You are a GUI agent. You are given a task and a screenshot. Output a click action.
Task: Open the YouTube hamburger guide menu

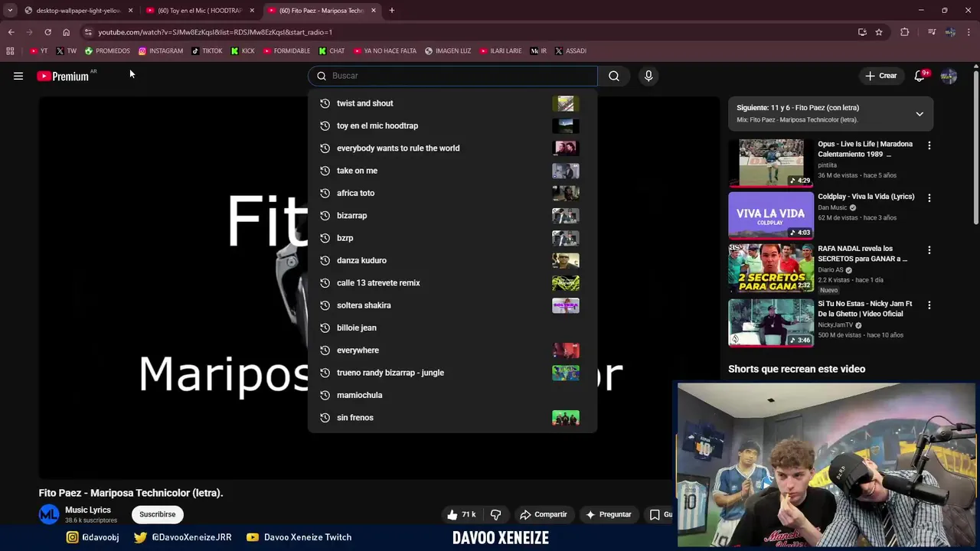pos(18,76)
